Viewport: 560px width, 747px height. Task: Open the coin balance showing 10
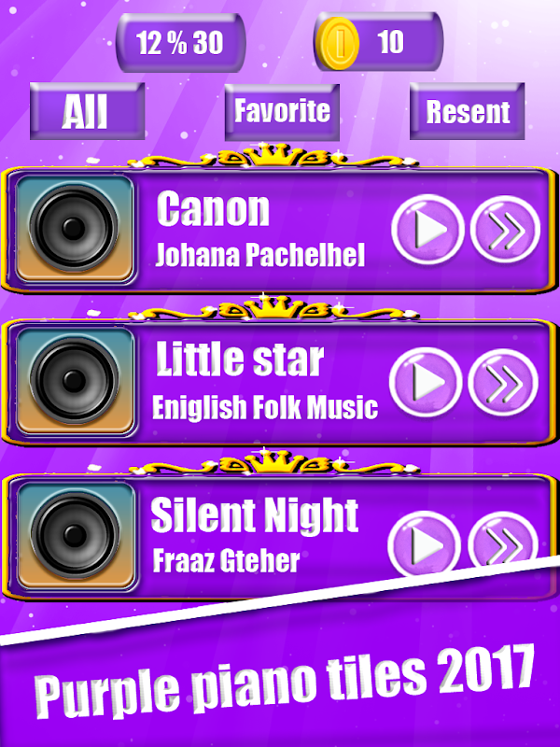tap(379, 42)
